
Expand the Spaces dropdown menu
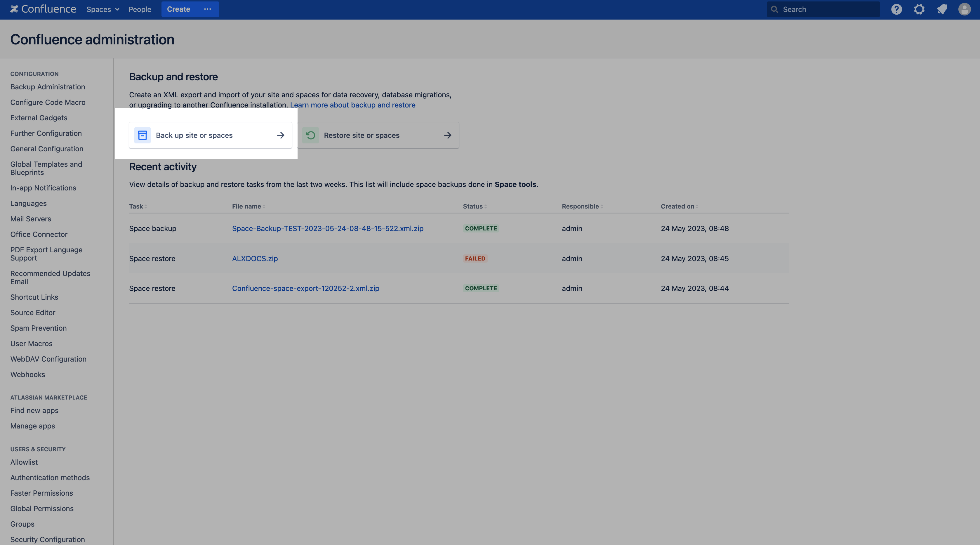(103, 9)
